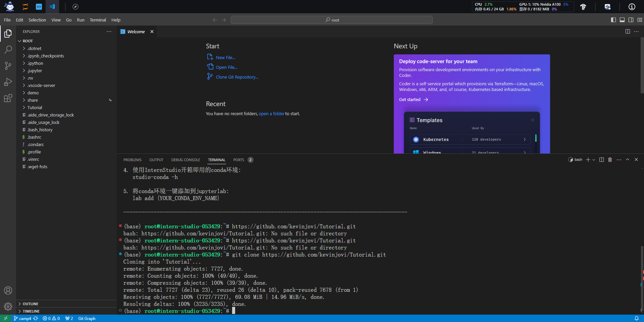The width and height of the screenshot is (644, 322).
Task: Expand the TIMELINE section
Action: point(66,311)
